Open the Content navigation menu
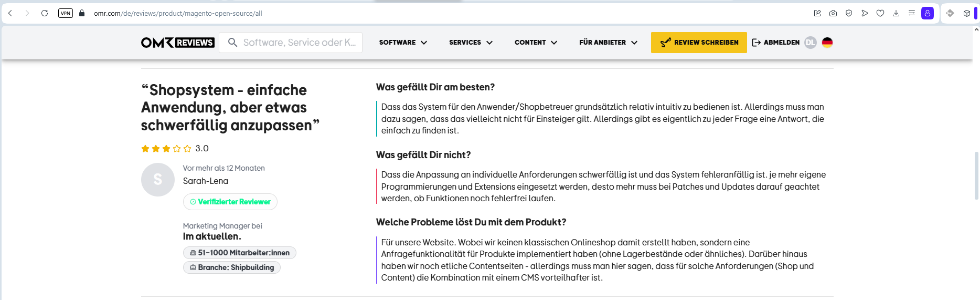 pyautogui.click(x=536, y=43)
